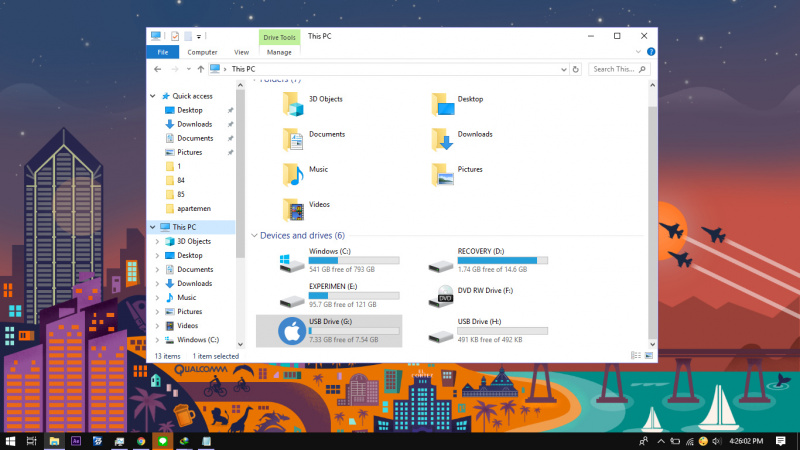
Task: Go back with the Back arrow
Action: pyautogui.click(x=158, y=69)
